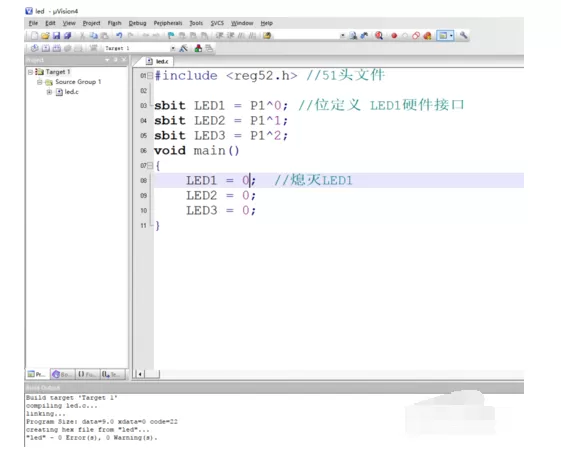Rebuild all target files with the Rebuild icon
The width and height of the screenshot is (561, 458).
coord(57,48)
